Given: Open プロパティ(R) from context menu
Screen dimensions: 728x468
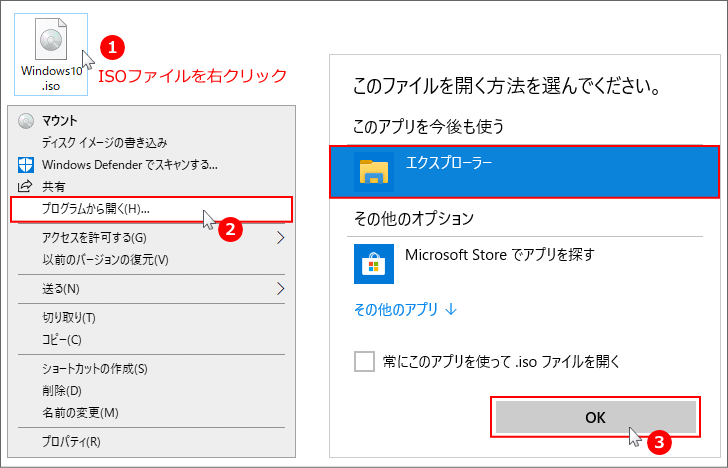Looking at the screenshot, I should (x=152, y=442).
